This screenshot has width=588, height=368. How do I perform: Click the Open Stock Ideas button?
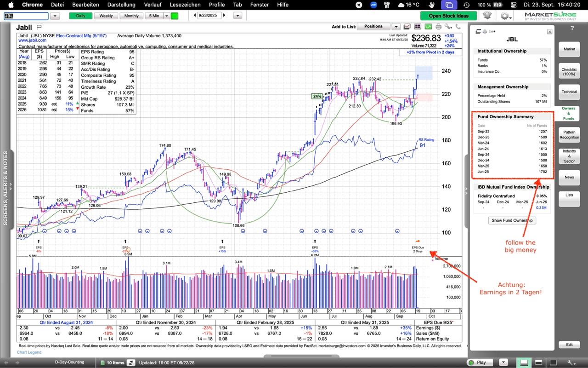448,16
